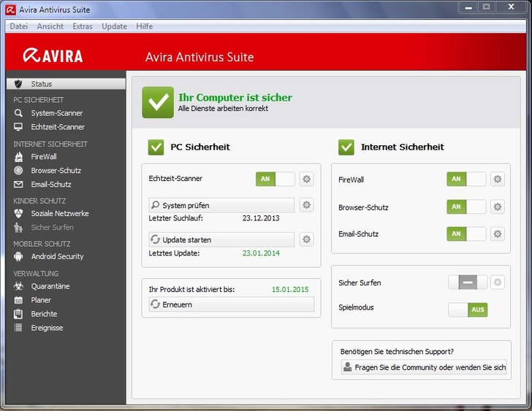532x411 pixels.
Task: Click the System prüfen button
Action: point(221,205)
